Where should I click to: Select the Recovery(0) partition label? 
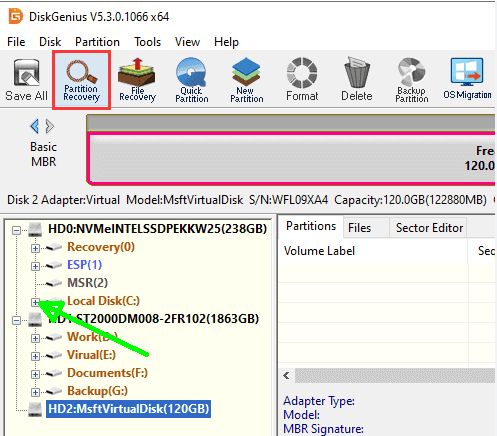point(101,247)
